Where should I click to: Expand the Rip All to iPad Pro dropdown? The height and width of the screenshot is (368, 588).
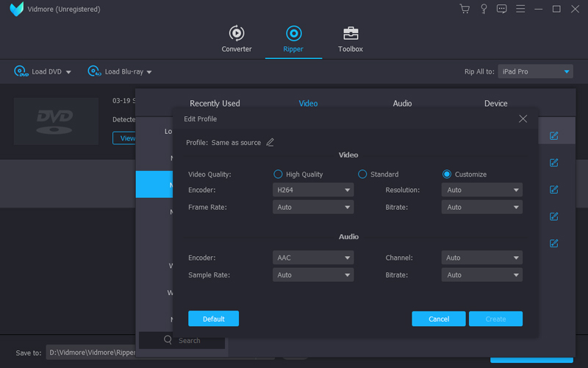tap(535, 71)
